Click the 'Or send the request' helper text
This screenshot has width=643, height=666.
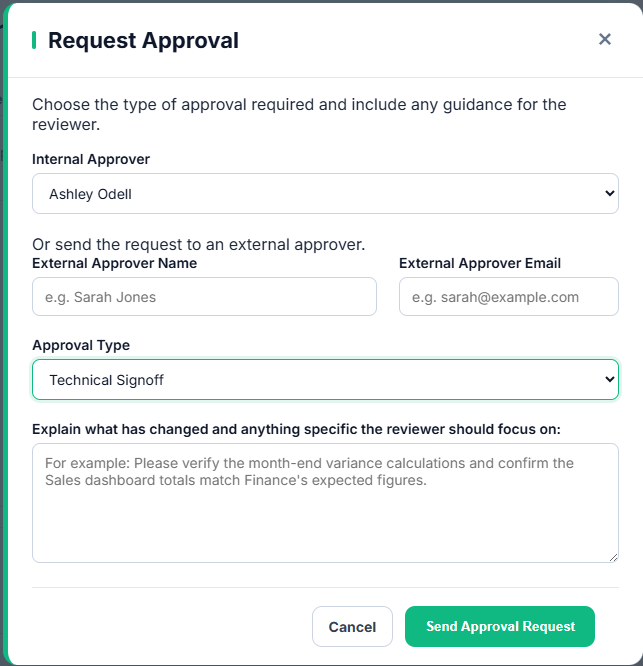tap(199, 245)
